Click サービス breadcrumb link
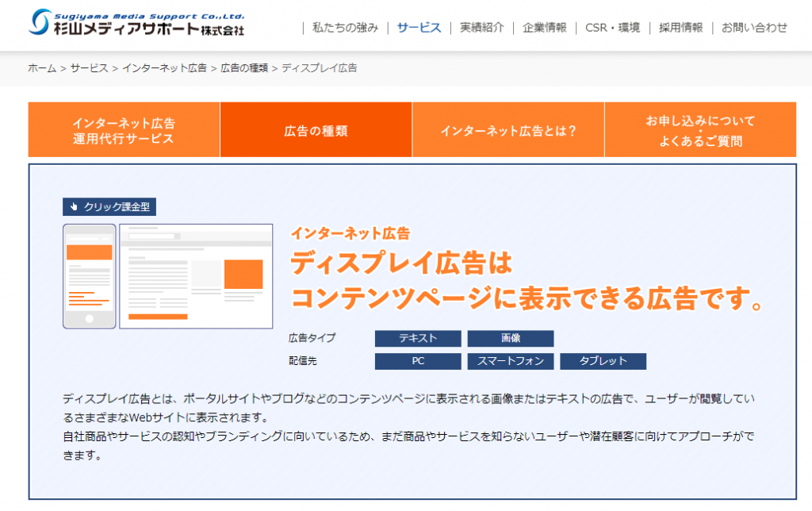 coord(89,68)
